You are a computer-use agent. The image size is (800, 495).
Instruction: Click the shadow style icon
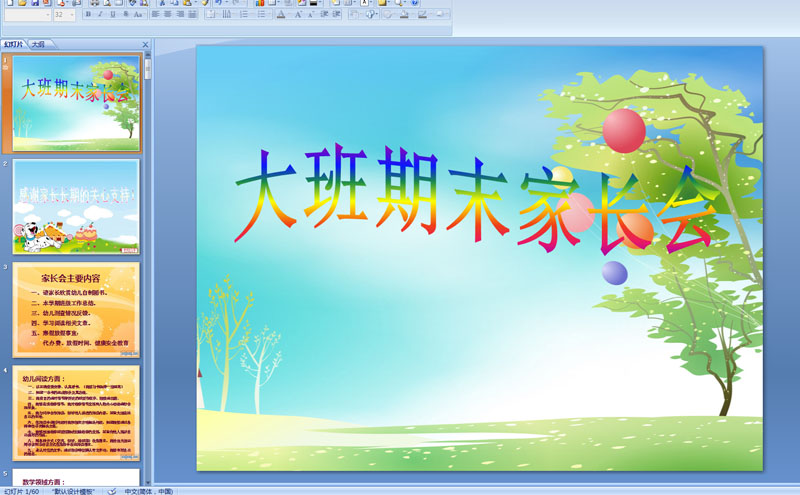click(x=439, y=14)
